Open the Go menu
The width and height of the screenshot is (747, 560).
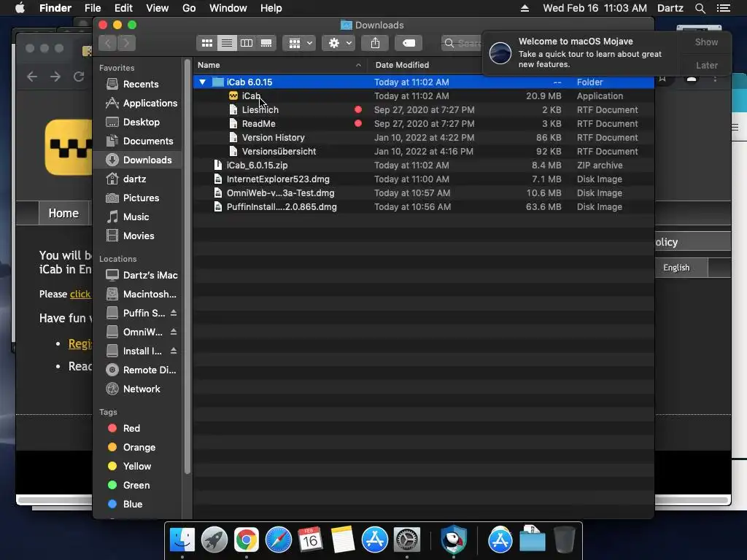pyautogui.click(x=189, y=8)
